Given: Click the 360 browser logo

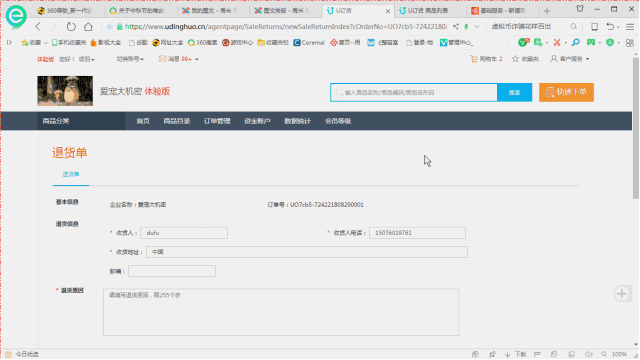Looking at the screenshot, I should [x=16, y=16].
